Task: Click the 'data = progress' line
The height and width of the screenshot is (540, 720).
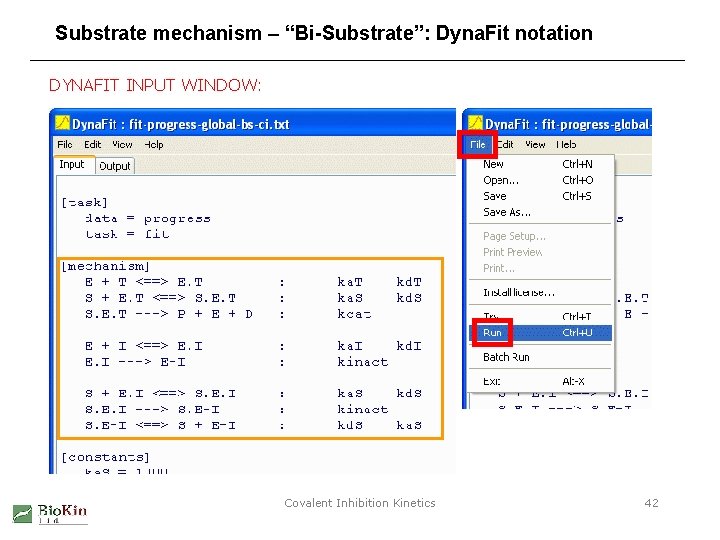Action: (148, 219)
